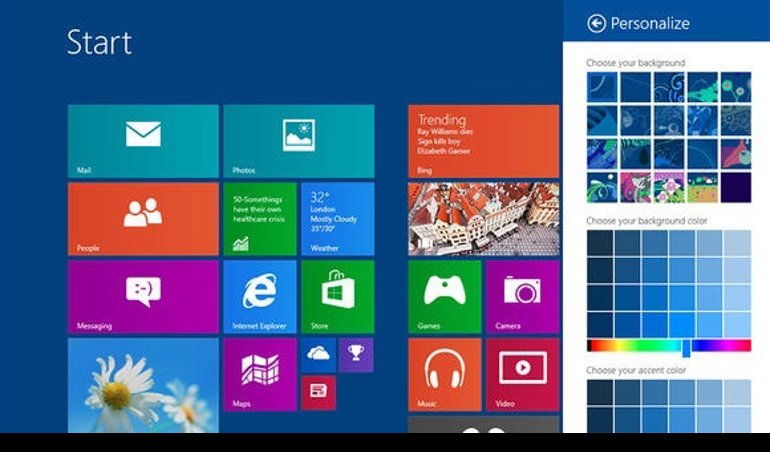Image resolution: width=770 pixels, height=452 pixels.
Task: Open the Store tile
Action: pos(337,297)
